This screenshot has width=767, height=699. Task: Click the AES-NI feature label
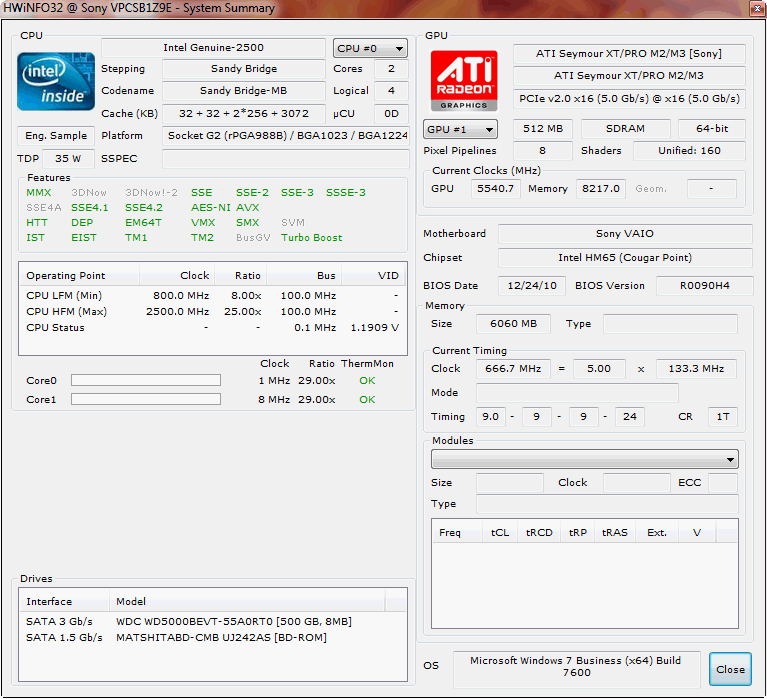coord(211,207)
